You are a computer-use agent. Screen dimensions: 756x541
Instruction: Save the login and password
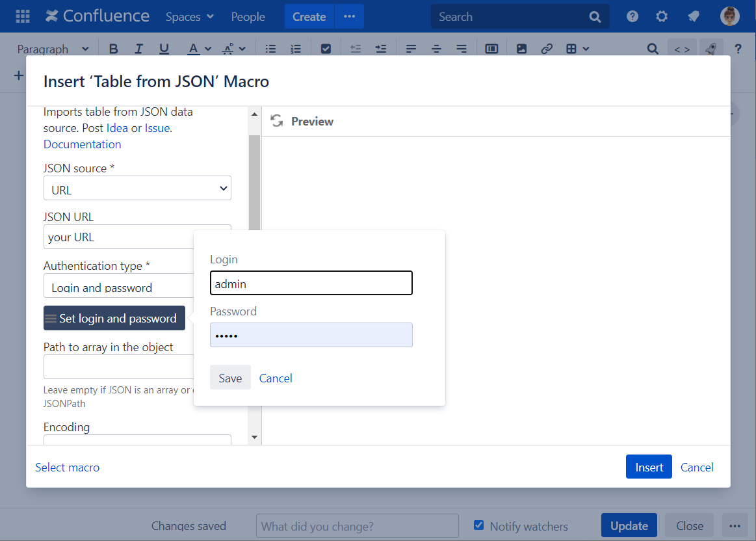(230, 378)
